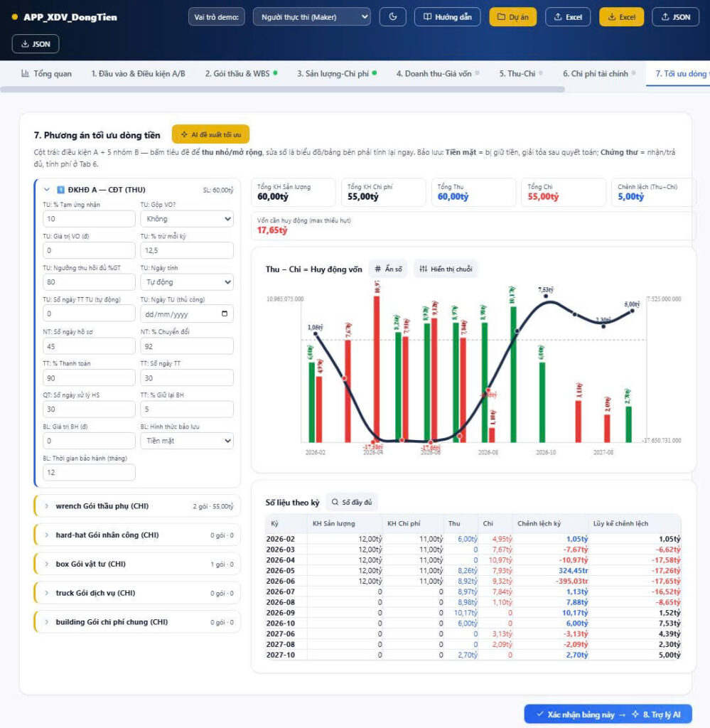The width and height of the screenshot is (710, 728).
Task: Expand the Gói vật tư (CHI) group
Action: point(137,564)
